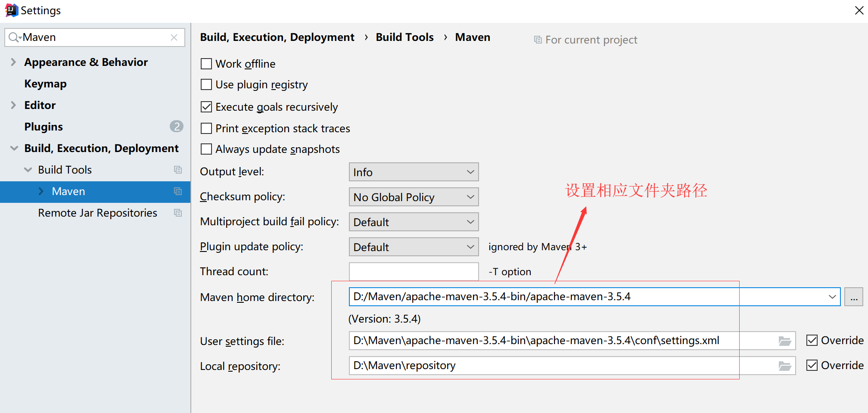Image resolution: width=868 pixels, height=413 pixels.
Task: Select Build Tools in settings tree
Action: pos(65,170)
